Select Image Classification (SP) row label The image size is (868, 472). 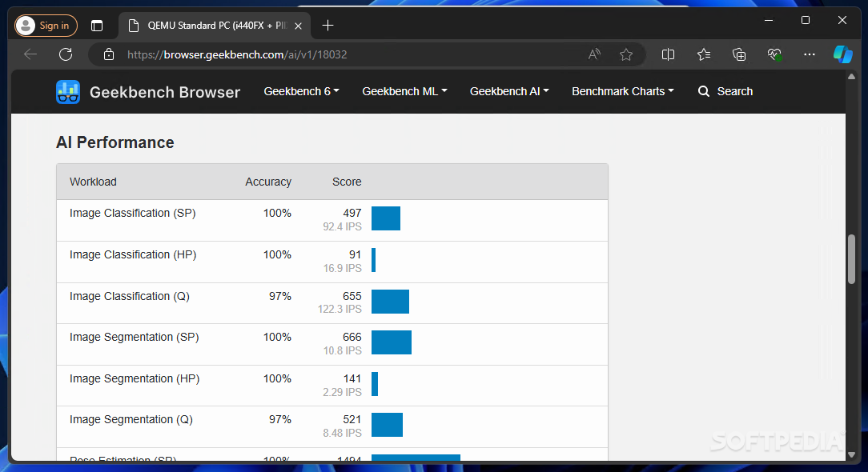[133, 213]
